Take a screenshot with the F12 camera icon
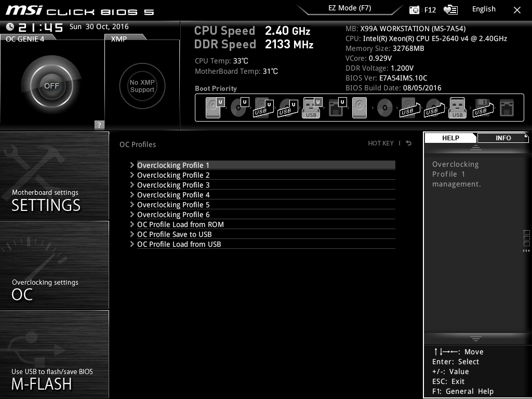The image size is (532, 399). [x=414, y=10]
